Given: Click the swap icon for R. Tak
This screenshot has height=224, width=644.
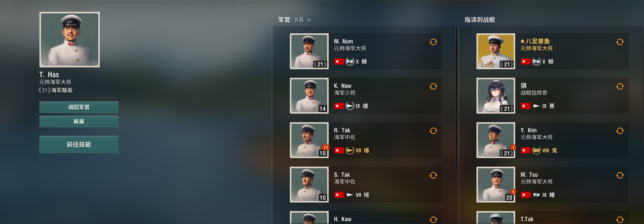Looking at the screenshot, I should click(433, 131).
